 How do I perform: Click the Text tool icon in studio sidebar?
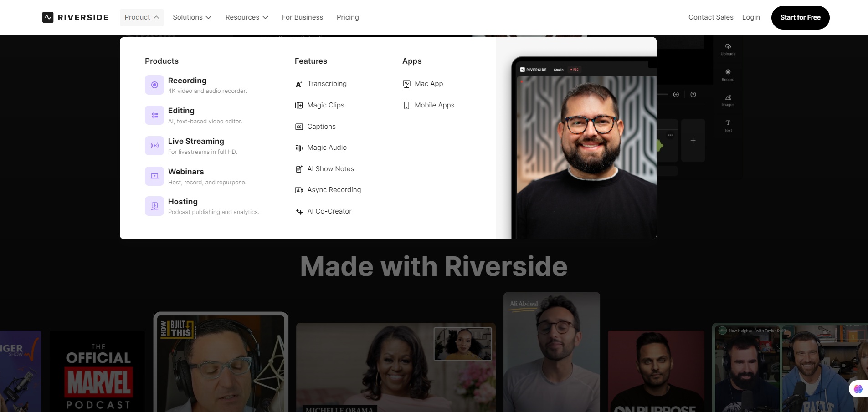coord(728,123)
